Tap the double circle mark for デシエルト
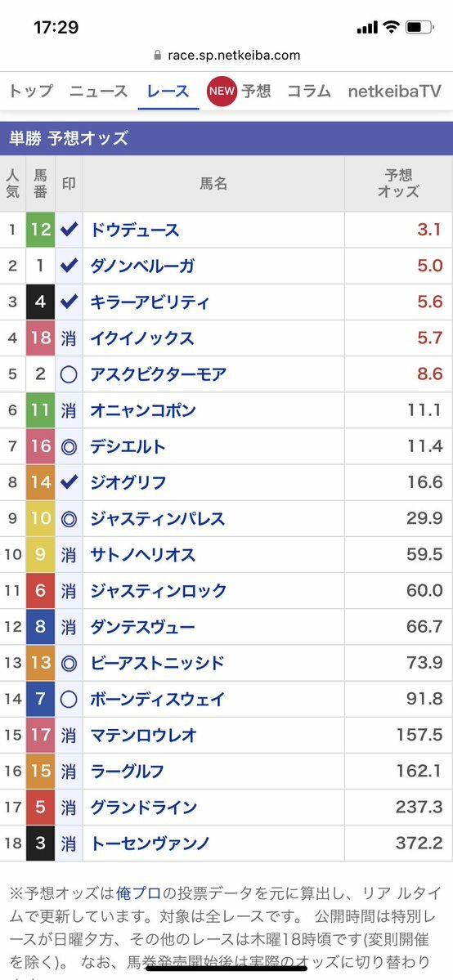Screen dimensions: 453x980 click(x=69, y=447)
